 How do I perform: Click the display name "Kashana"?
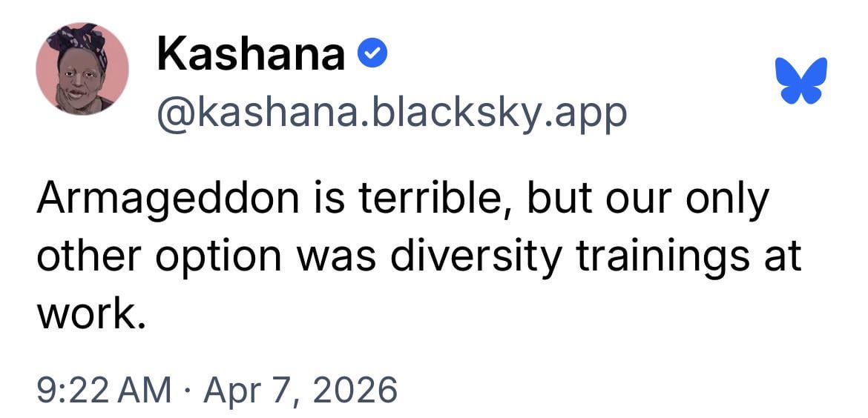[x=251, y=54]
